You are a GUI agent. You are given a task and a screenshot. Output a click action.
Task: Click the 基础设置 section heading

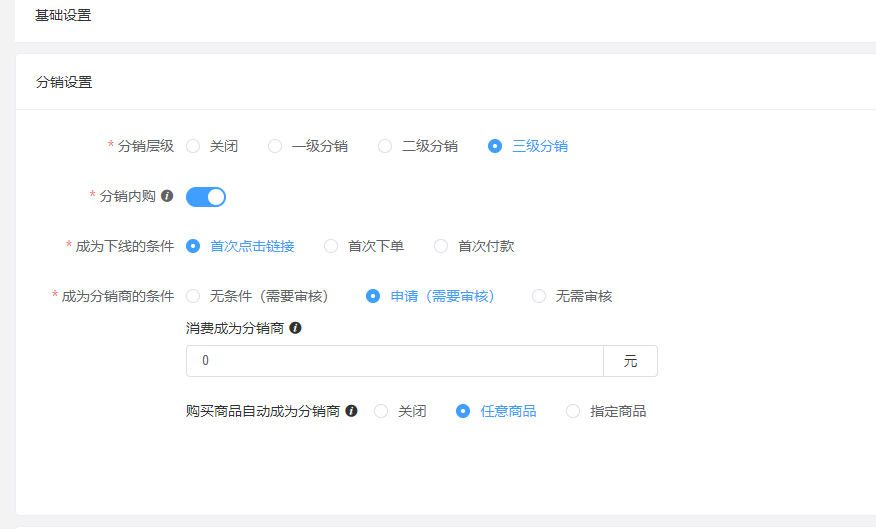click(x=63, y=16)
